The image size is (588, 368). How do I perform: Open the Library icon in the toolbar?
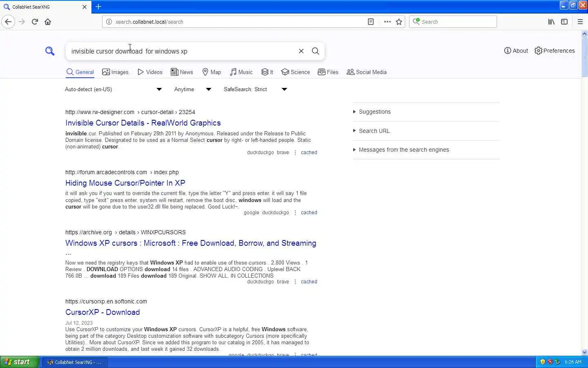click(x=551, y=22)
